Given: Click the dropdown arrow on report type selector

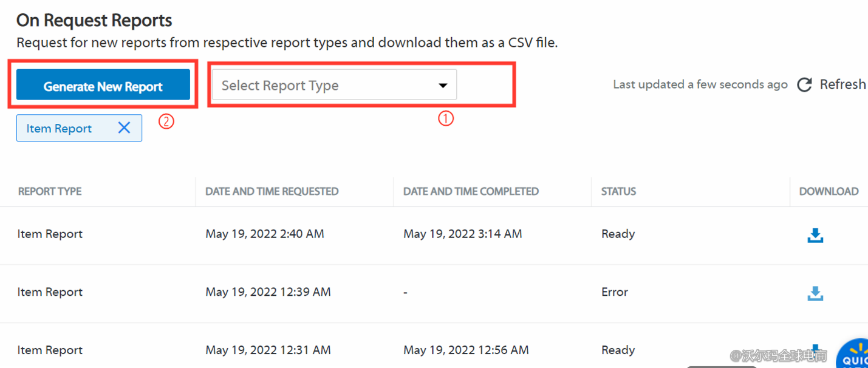Looking at the screenshot, I should [443, 85].
